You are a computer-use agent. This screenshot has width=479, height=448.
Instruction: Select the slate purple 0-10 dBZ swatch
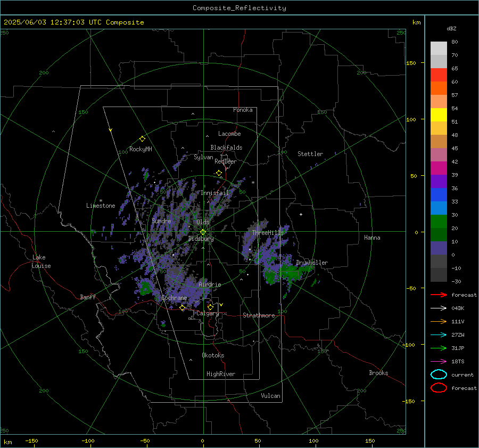tap(439, 248)
